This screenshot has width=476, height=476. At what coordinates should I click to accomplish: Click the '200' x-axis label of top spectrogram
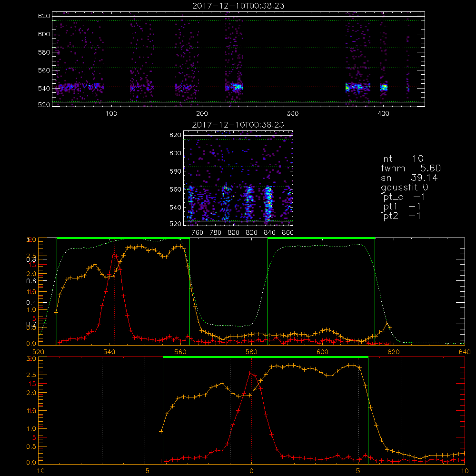point(202,114)
